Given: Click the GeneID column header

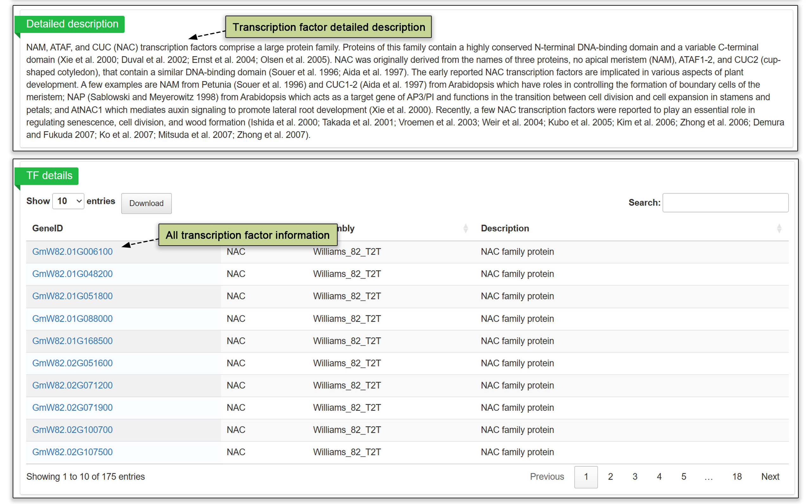Looking at the screenshot, I should (x=48, y=229).
